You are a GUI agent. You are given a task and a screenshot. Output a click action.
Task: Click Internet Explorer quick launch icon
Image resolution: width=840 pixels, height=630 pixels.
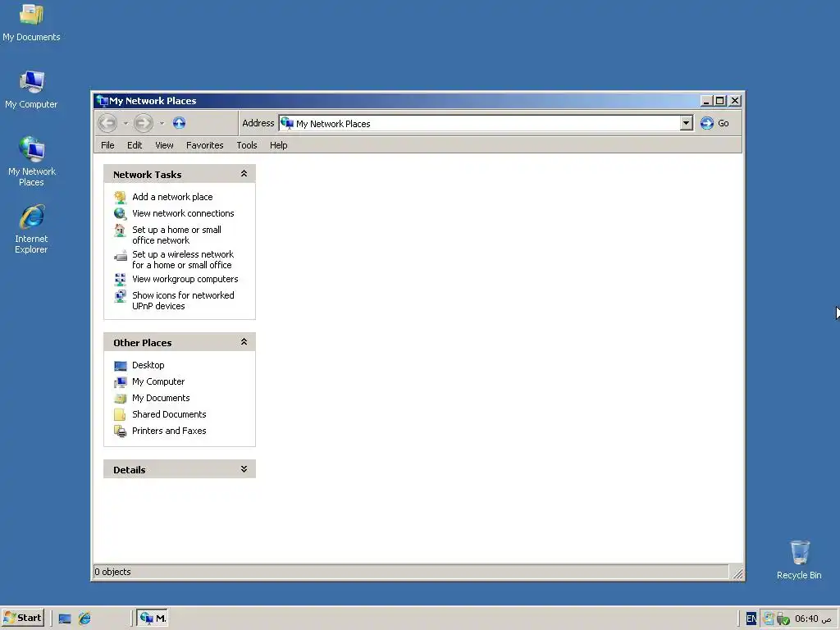pyautogui.click(x=84, y=619)
